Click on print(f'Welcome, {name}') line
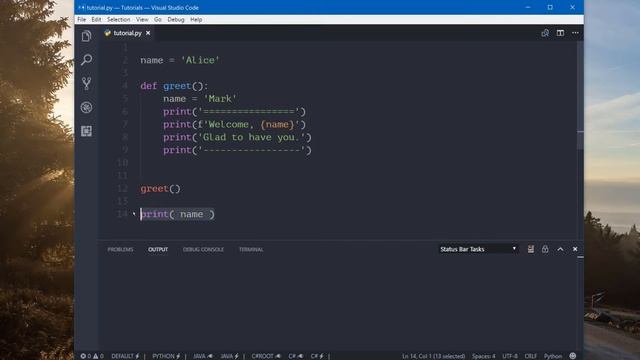 tap(234, 124)
